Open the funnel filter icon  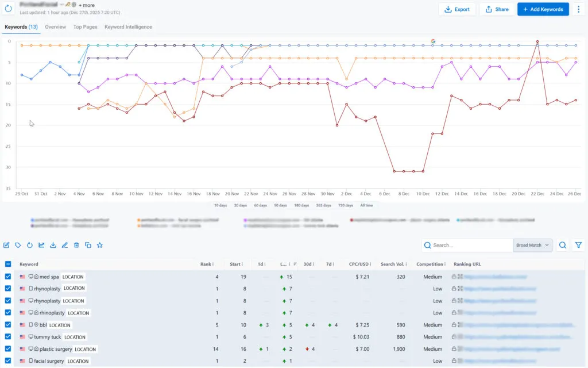(x=578, y=245)
